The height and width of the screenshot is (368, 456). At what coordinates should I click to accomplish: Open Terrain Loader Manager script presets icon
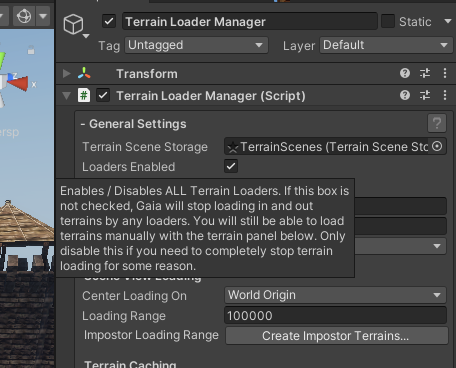(x=425, y=95)
